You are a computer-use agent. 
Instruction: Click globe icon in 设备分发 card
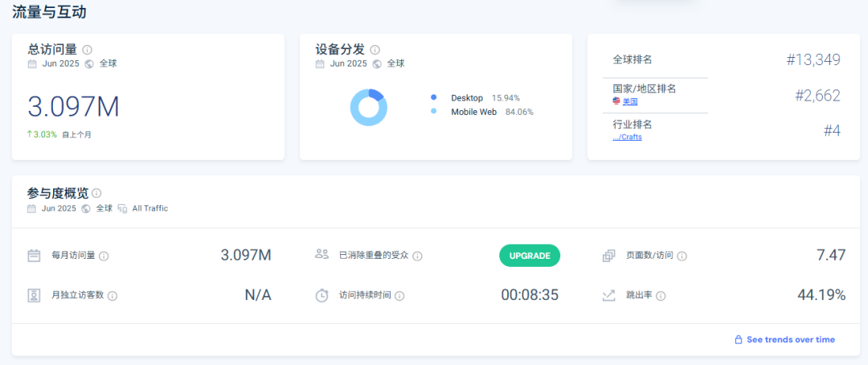(x=377, y=64)
